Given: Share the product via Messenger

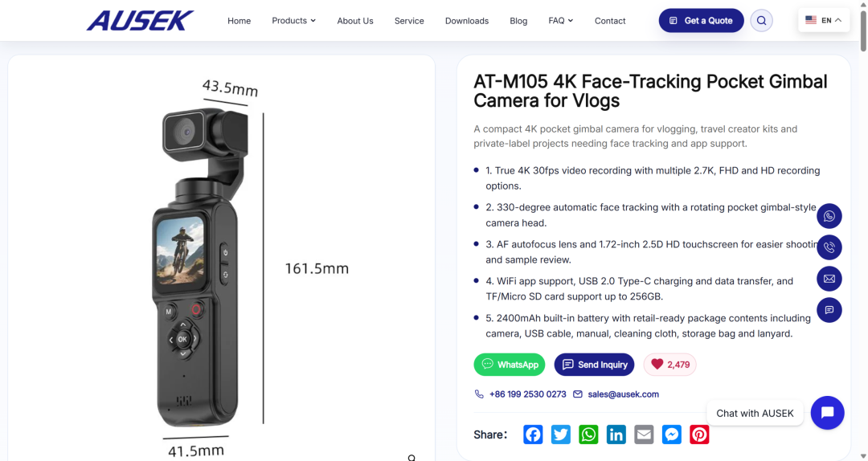Looking at the screenshot, I should click(x=671, y=434).
